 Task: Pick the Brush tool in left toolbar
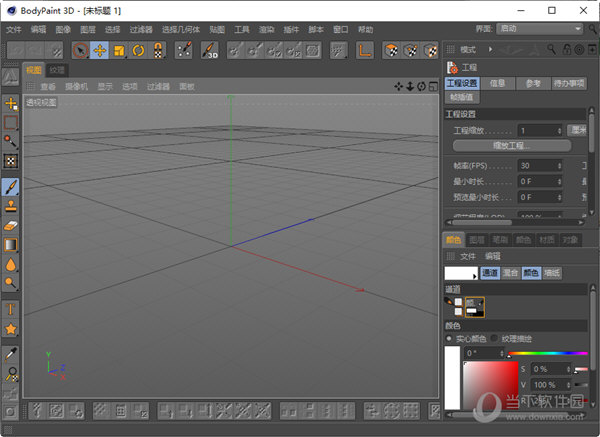pyautogui.click(x=11, y=187)
